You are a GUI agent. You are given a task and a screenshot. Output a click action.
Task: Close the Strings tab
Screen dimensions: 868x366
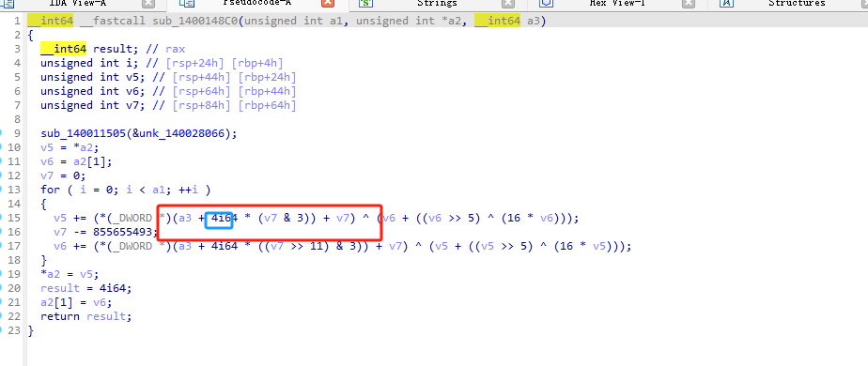point(507,4)
